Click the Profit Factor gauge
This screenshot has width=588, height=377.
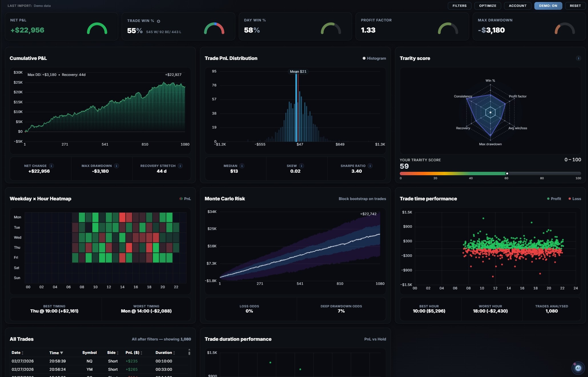448,28
